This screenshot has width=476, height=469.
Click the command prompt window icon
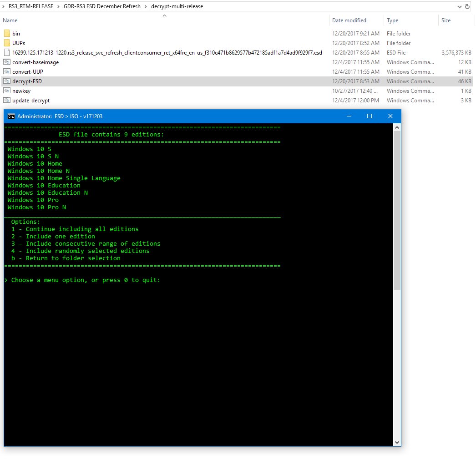point(11,116)
